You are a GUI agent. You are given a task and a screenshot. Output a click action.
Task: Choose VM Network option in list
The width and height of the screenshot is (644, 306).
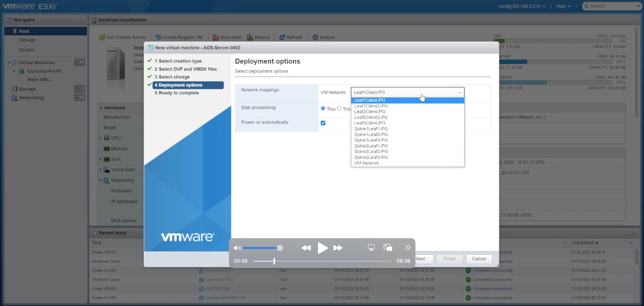pos(407,163)
